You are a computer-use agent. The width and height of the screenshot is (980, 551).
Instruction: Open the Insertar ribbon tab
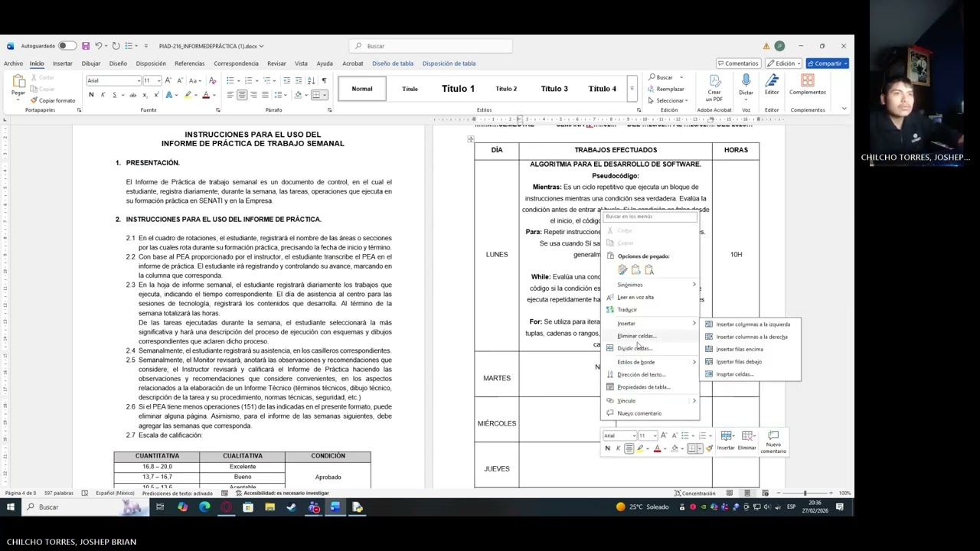tap(63, 64)
